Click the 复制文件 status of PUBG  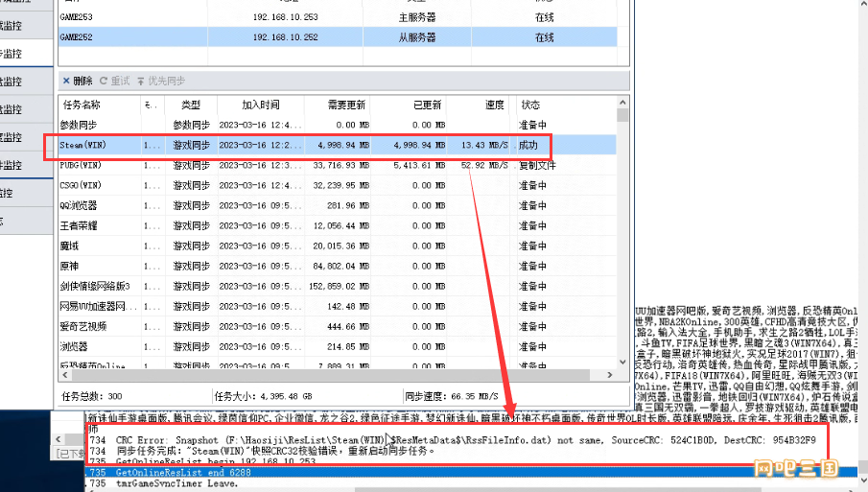click(537, 166)
